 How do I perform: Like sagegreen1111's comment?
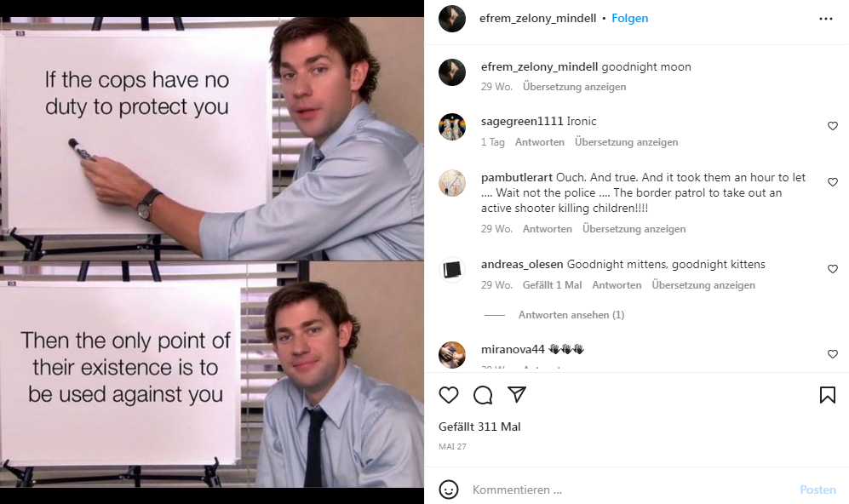833,126
